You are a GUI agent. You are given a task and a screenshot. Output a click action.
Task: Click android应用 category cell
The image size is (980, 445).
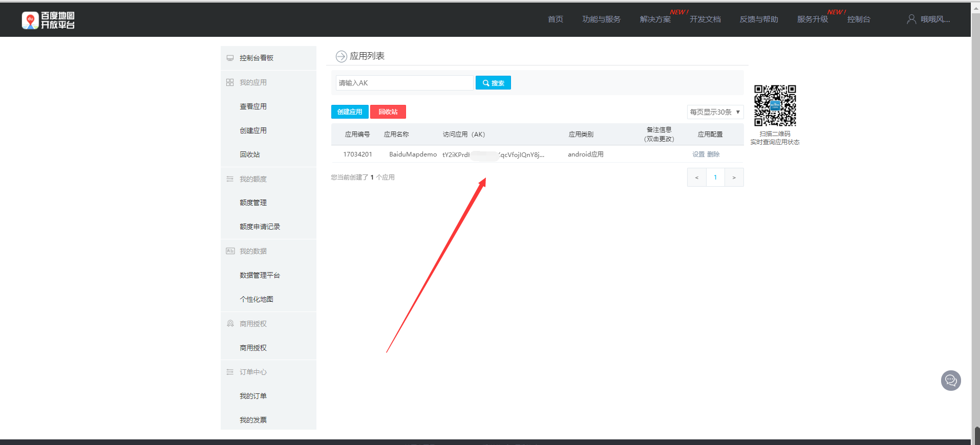(x=586, y=154)
